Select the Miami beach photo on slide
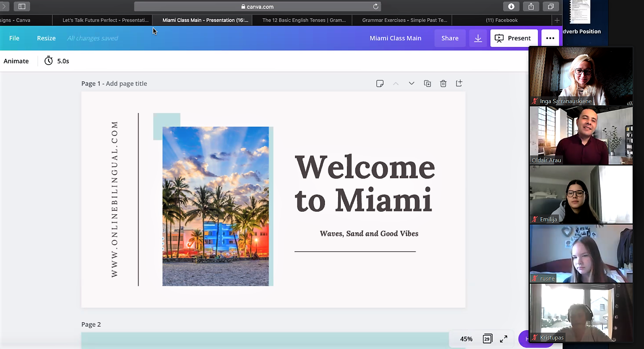Image resolution: width=644 pixels, height=349 pixels. coord(216,206)
